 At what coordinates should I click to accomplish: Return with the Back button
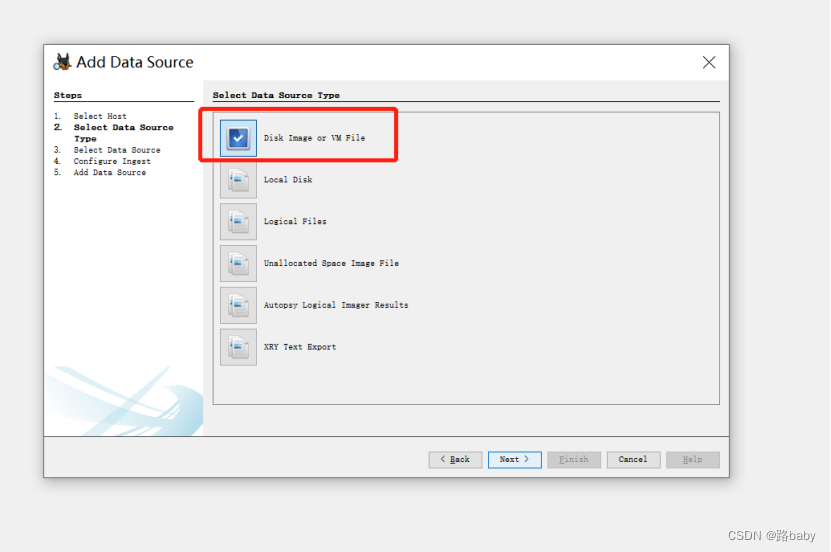455,459
